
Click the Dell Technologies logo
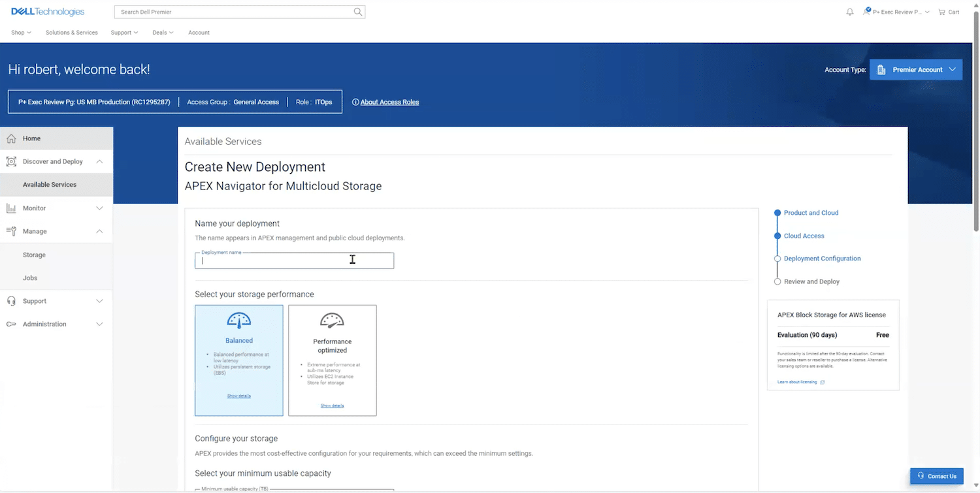pos(48,12)
